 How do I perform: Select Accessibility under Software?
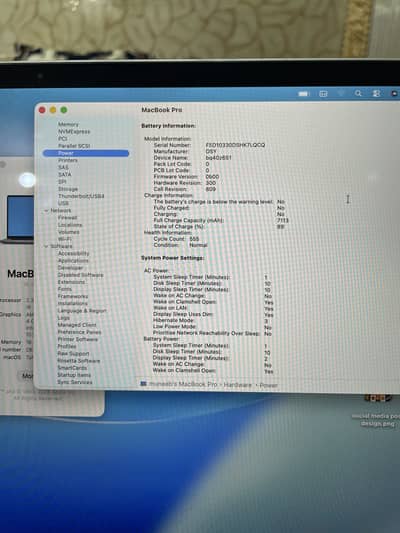pyautogui.click(x=73, y=253)
